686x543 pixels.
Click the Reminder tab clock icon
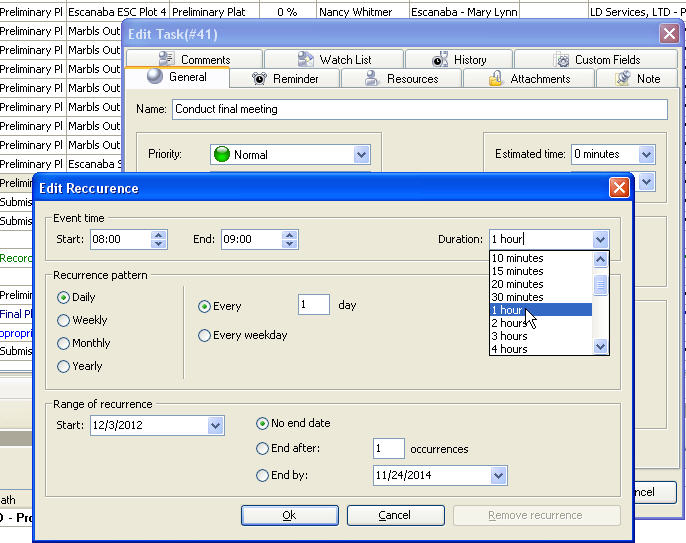click(258, 78)
